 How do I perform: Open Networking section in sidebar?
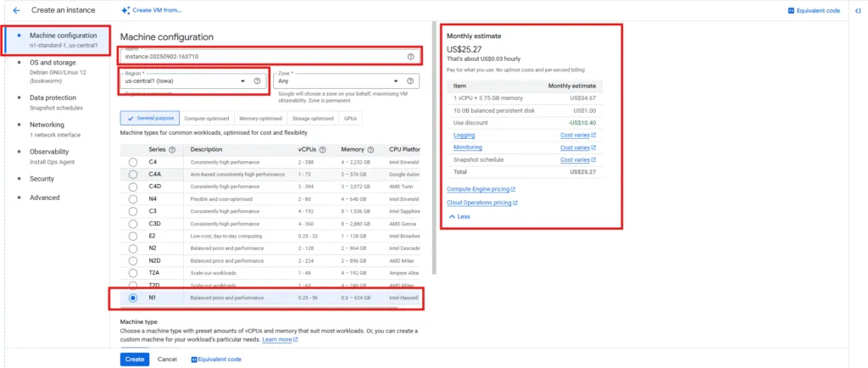(x=58, y=129)
